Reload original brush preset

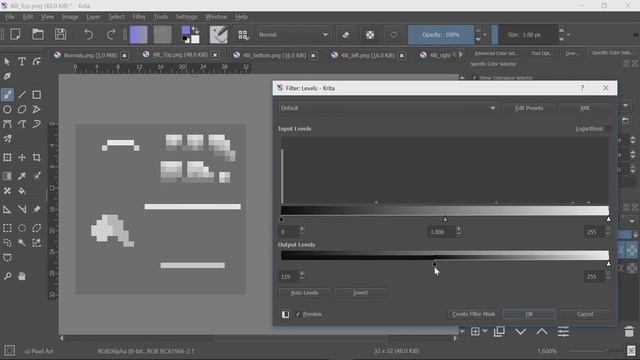393,35
